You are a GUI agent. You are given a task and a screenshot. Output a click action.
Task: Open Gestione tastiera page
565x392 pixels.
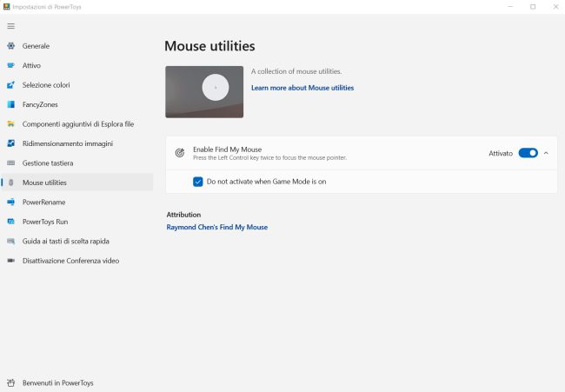[x=76, y=163]
